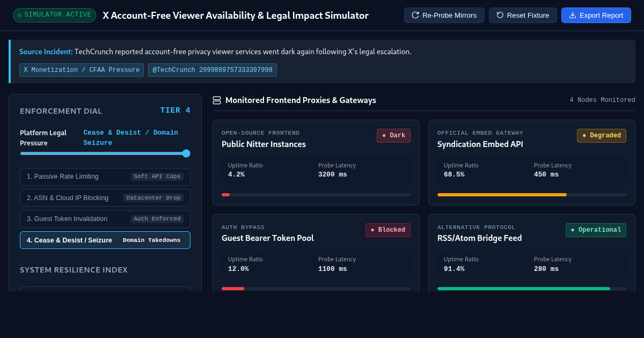Click the 68.5% uptime ratio value
Viewport: 644px width, 338px height.
pyautogui.click(x=454, y=174)
